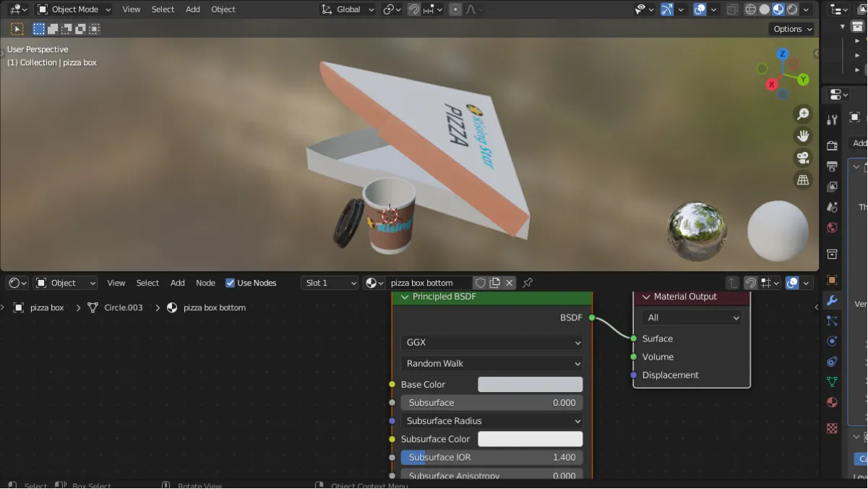This screenshot has width=868, height=489.
Task: Open Material Output target All dropdown
Action: pyautogui.click(x=692, y=318)
